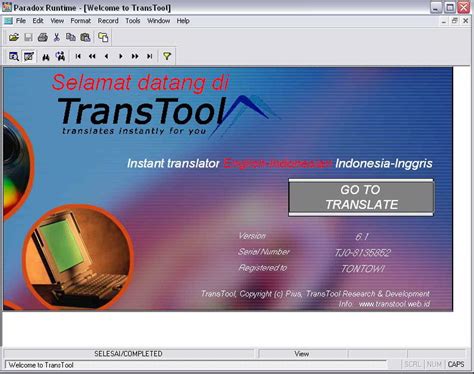This screenshot has height=374, width=474.
Task: Click the Print toolbar icon
Action: (43, 37)
